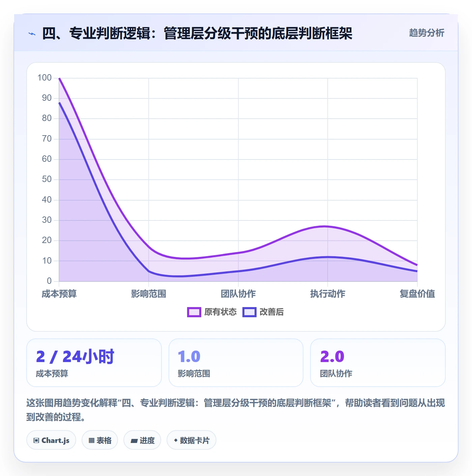The height and width of the screenshot is (476, 472).
Task: Click the 进度 chip bar icon
Action: pos(134,441)
